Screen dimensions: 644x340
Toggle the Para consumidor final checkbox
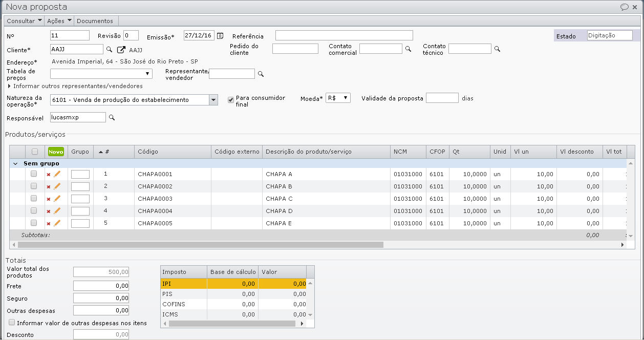coord(231,100)
